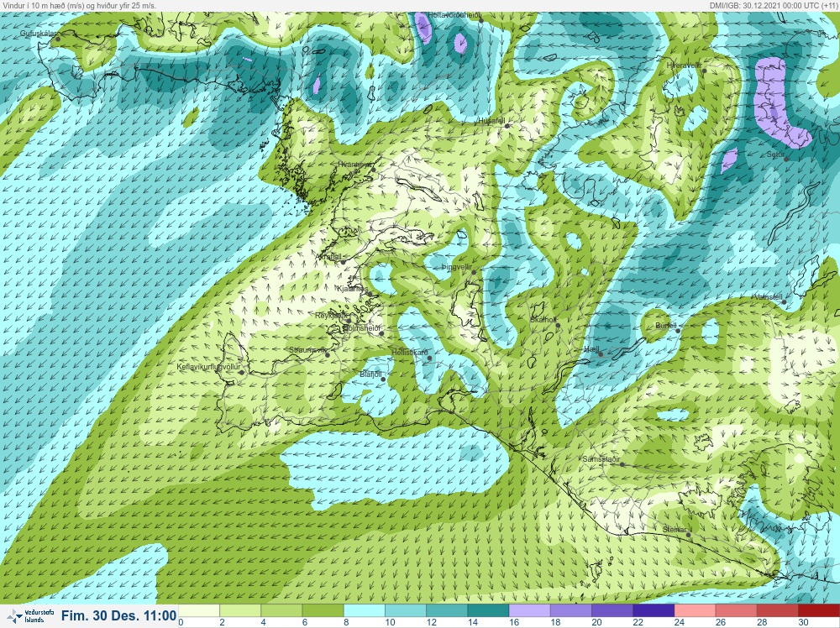The image size is (840, 628).
Task: Click the dark red 30+ m/s swatch
Action: pos(818,611)
